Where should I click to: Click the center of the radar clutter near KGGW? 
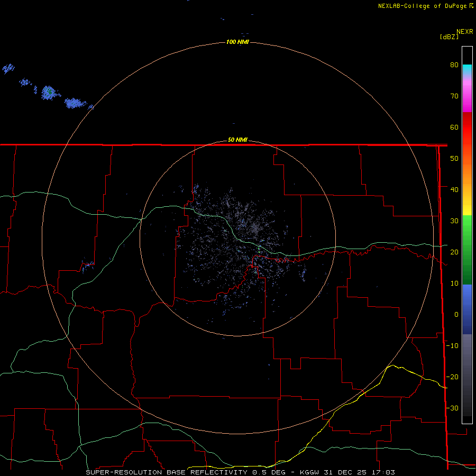tap(237, 239)
